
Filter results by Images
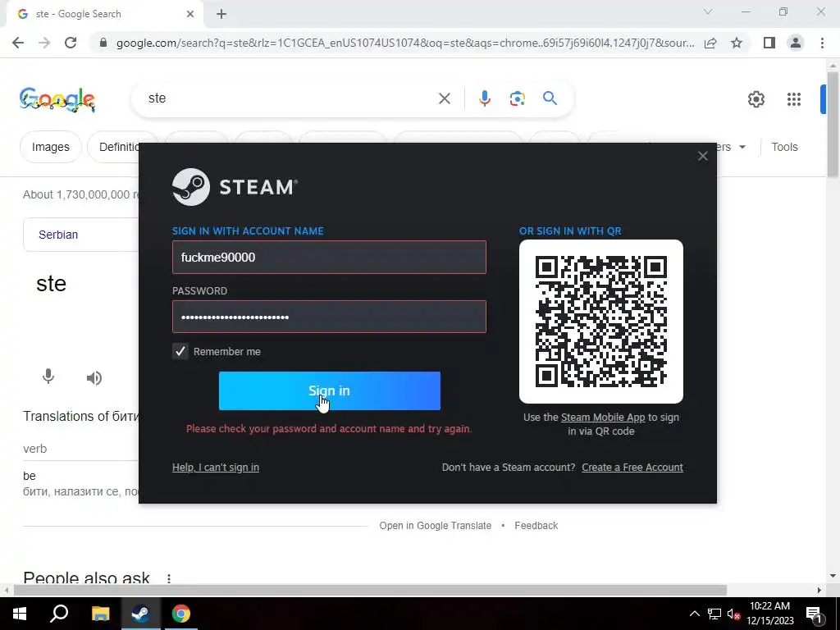click(x=50, y=147)
